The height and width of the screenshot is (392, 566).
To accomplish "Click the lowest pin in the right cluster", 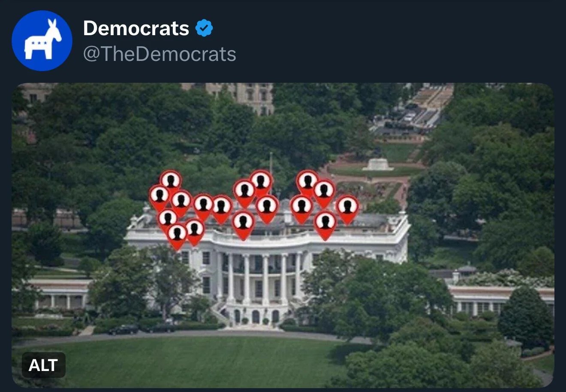I will click(325, 225).
